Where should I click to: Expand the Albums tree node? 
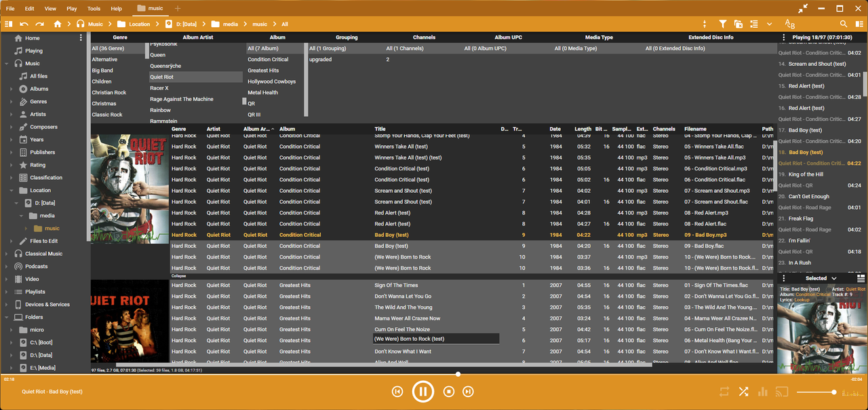[x=12, y=89]
